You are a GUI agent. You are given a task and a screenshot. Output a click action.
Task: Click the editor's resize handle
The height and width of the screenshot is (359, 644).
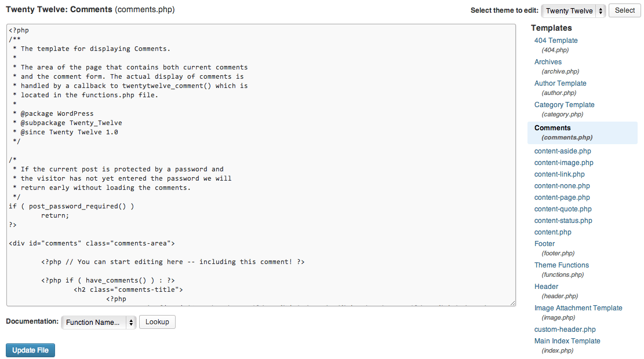[512, 303]
